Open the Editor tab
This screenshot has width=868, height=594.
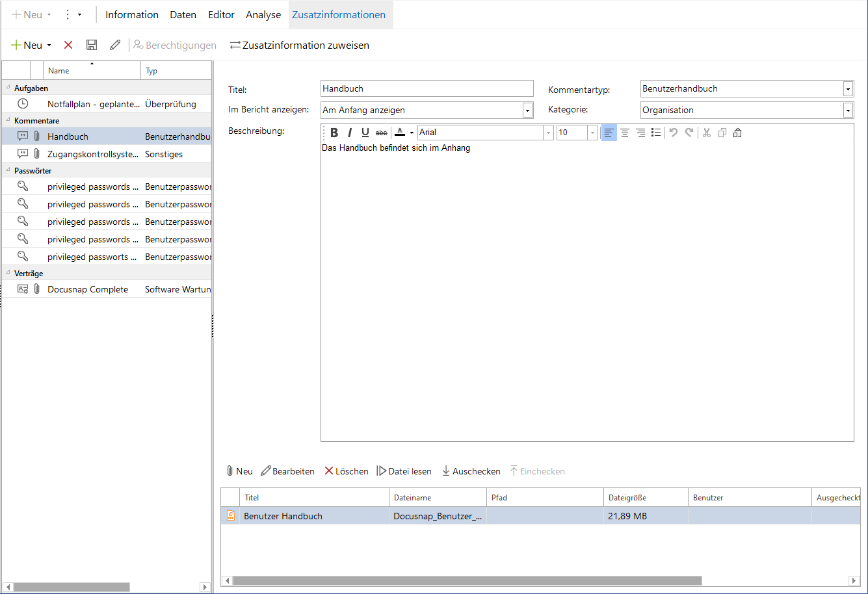[x=221, y=14]
